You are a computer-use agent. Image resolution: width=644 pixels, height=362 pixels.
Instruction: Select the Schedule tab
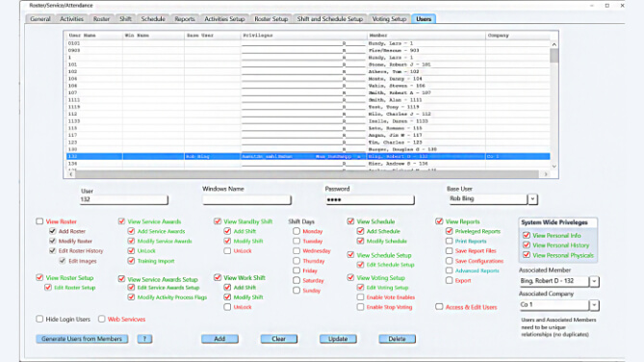(x=153, y=19)
